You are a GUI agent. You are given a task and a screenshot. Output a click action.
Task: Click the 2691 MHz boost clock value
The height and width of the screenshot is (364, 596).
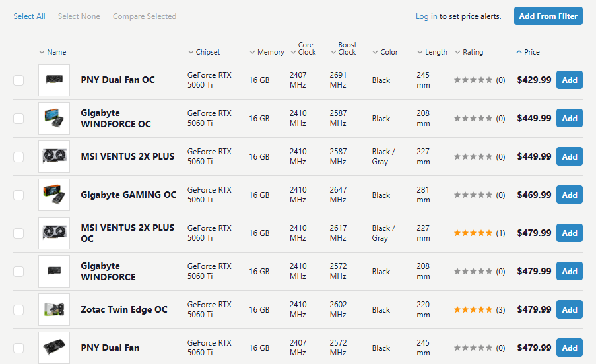(x=339, y=80)
